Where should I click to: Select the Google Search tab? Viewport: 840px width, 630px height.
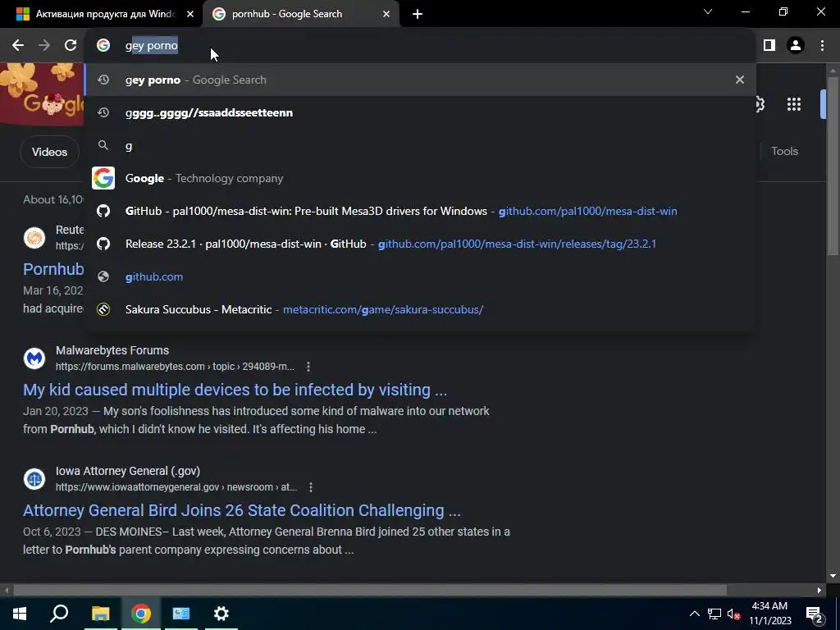[300, 14]
